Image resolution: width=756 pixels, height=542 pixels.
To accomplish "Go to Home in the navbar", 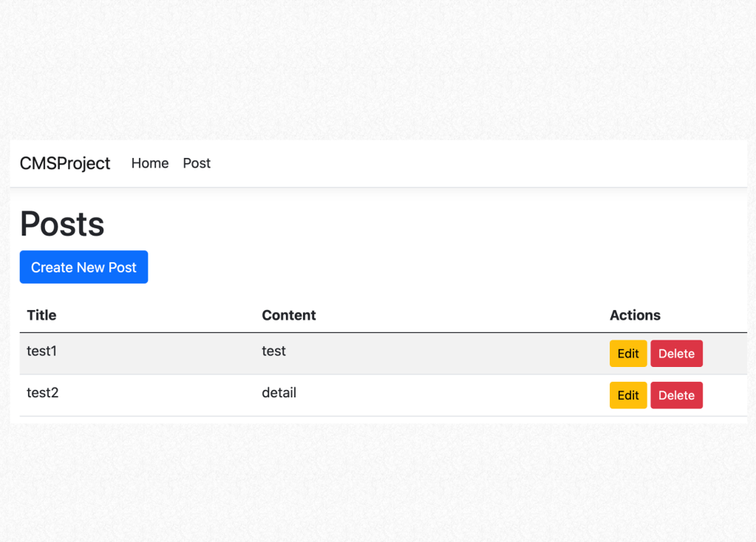I will (150, 163).
